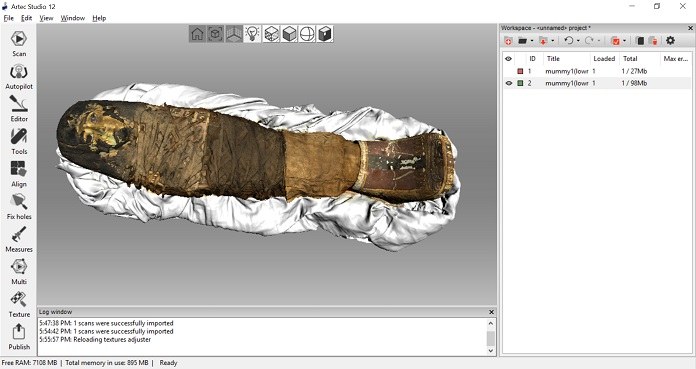Open Workspace settings gear icon
The height and width of the screenshot is (369, 696).
[x=670, y=41]
